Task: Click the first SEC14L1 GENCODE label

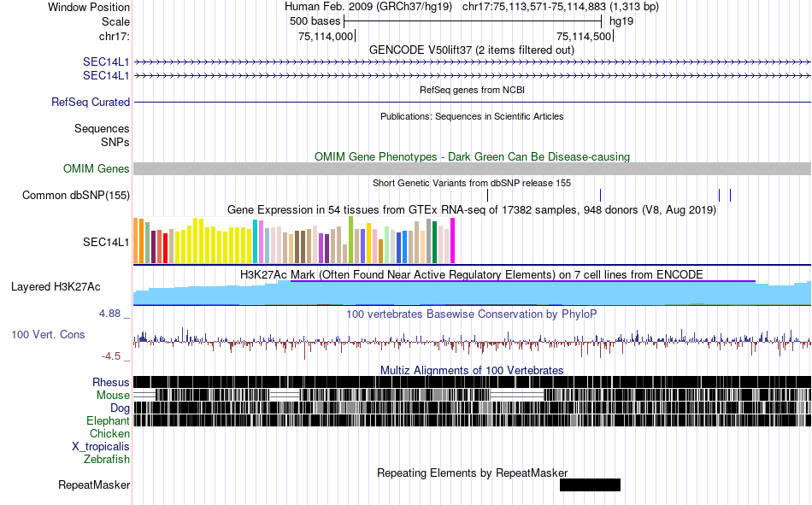Action: coord(106,62)
